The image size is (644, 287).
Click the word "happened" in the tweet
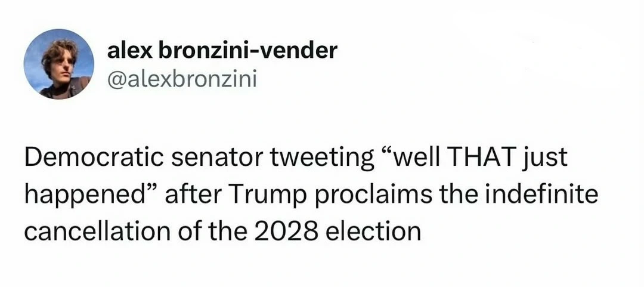(80, 196)
